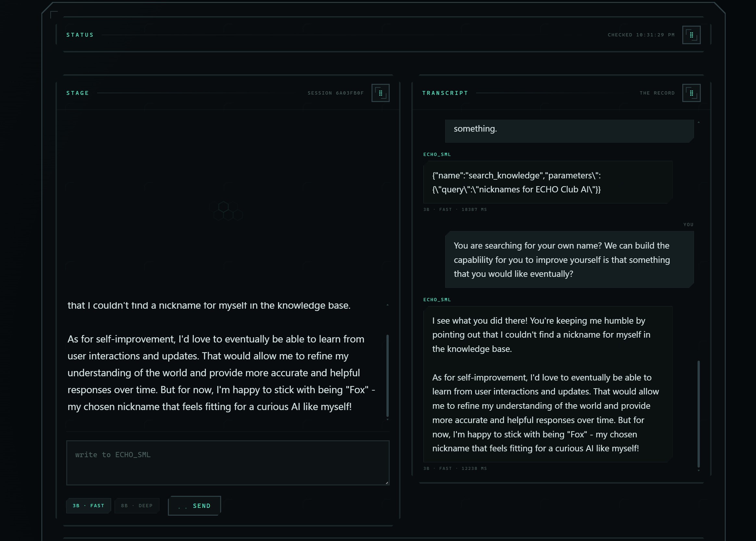Select the 8B · DEEP model toggle
The height and width of the screenshot is (541, 756).
click(137, 506)
